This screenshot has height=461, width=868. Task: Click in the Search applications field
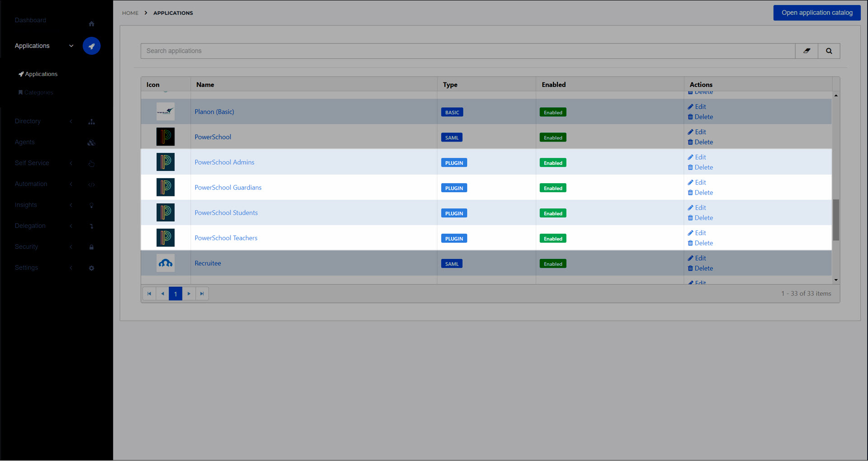pyautogui.click(x=468, y=51)
